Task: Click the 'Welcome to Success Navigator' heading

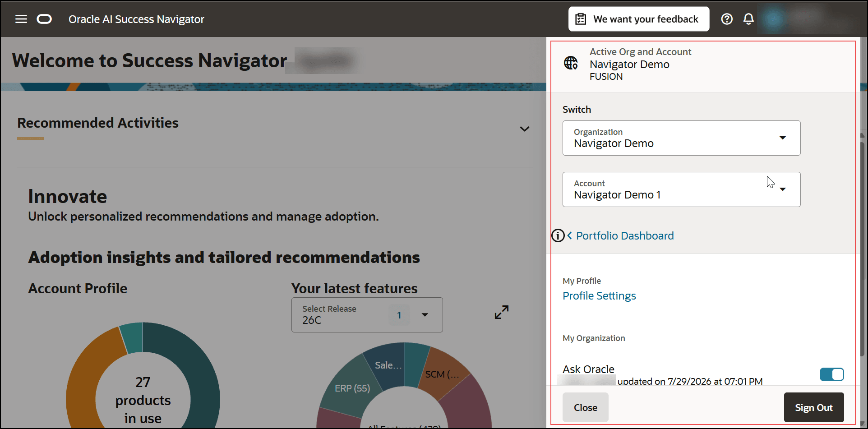Action: tap(149, 60)
